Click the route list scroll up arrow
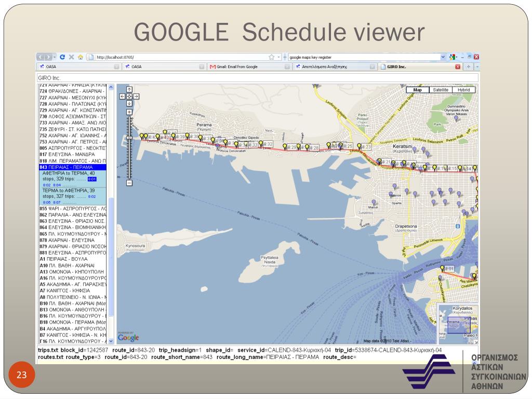Image resolution: width=532 pixels, height=399 pixels. 111,88
